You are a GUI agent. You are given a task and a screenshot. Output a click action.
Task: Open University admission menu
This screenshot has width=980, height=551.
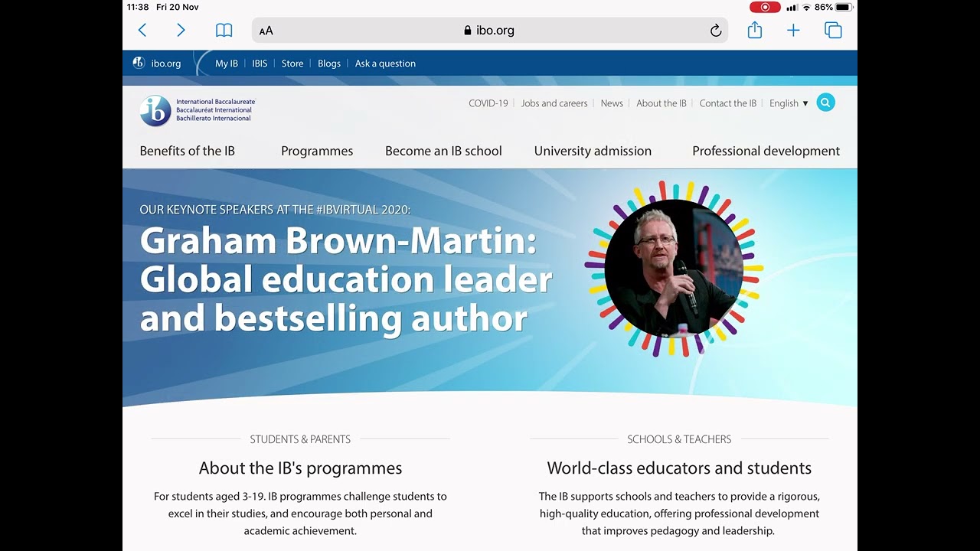(593, 151)
